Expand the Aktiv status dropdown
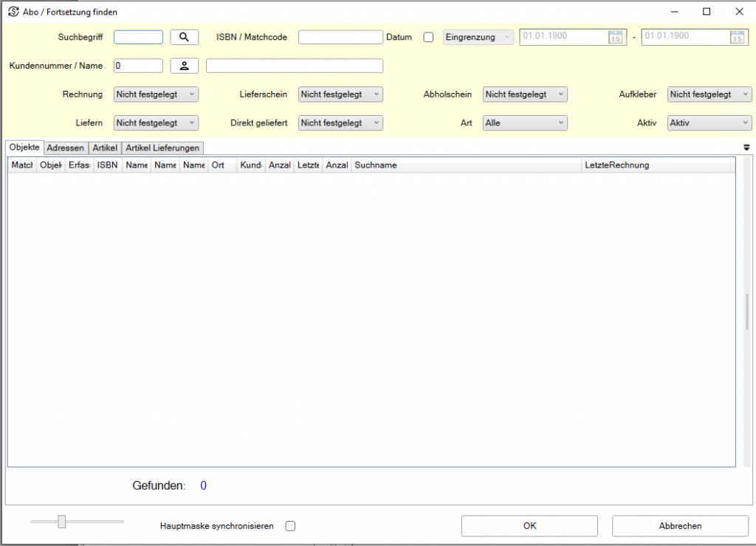Viewport: 756px width, 546px height. 709,123
